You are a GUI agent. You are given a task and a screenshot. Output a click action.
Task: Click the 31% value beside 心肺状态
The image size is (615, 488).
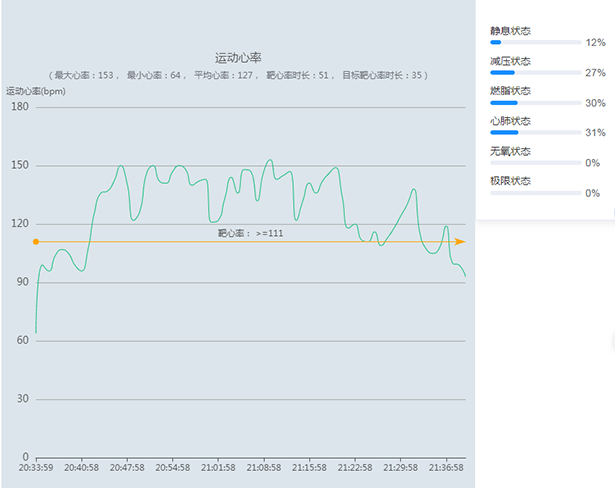(595, 133)
